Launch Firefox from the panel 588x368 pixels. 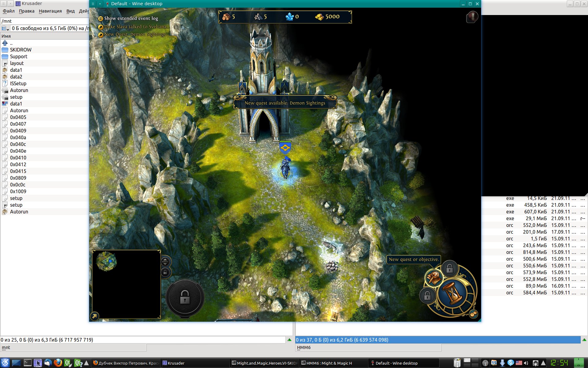tap(58, 363)
